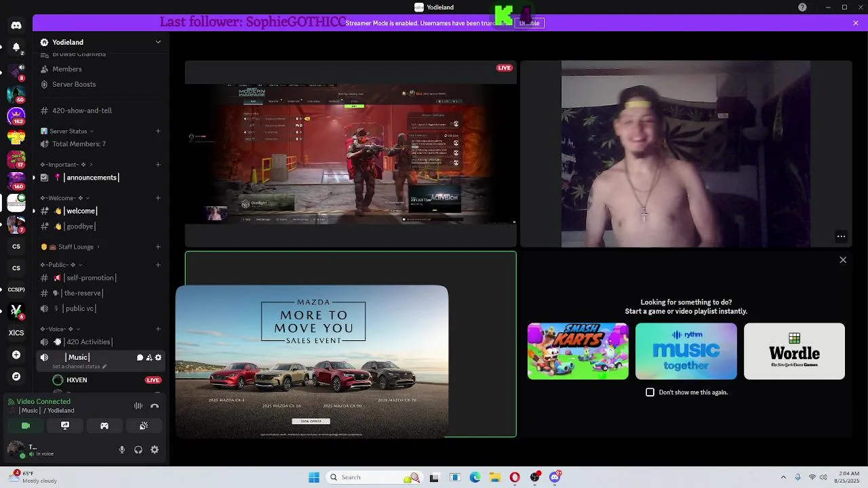Select HXVEN in voice channel

point(106,380)
